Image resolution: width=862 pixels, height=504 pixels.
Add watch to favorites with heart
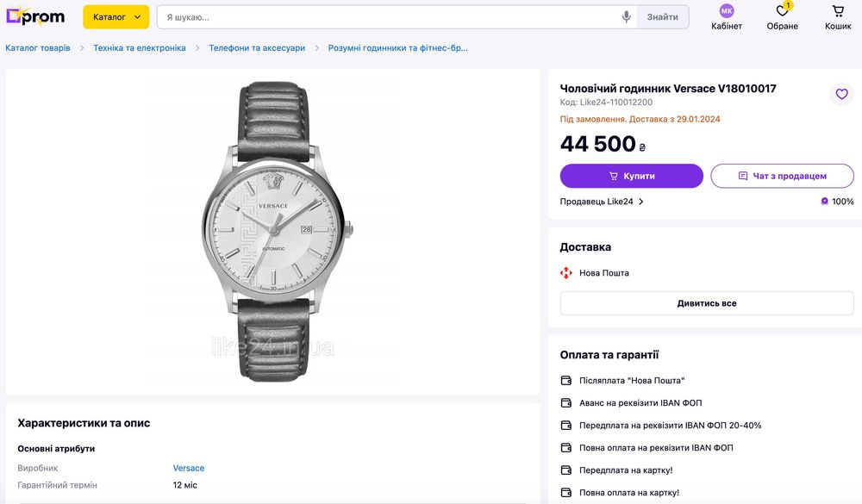tap(841, 94)
